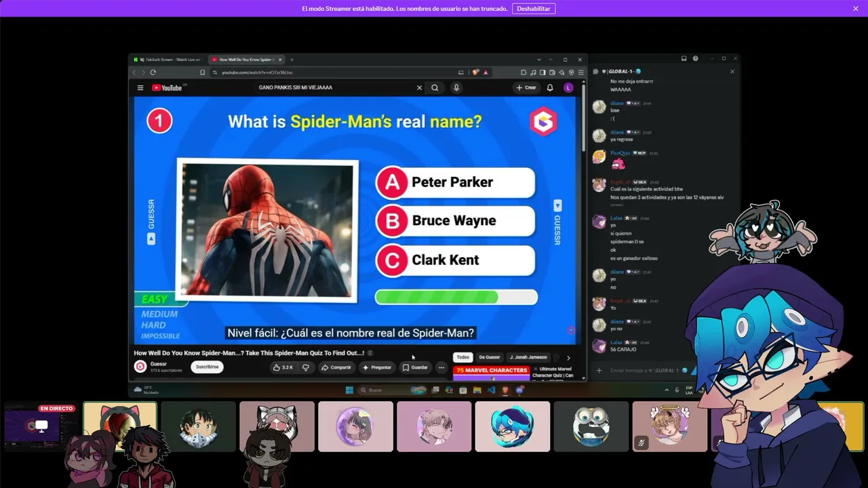The height and width of the screenshot is (488, 868).
Task: Open the YouTube Crear menu
Action: pos(526,87)
